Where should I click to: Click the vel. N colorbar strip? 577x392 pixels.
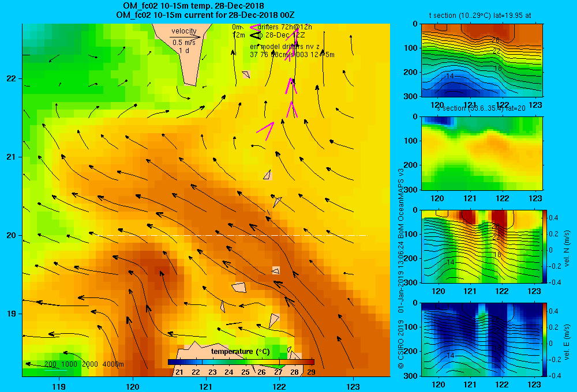pyautogui.click(x=545, y=246)
